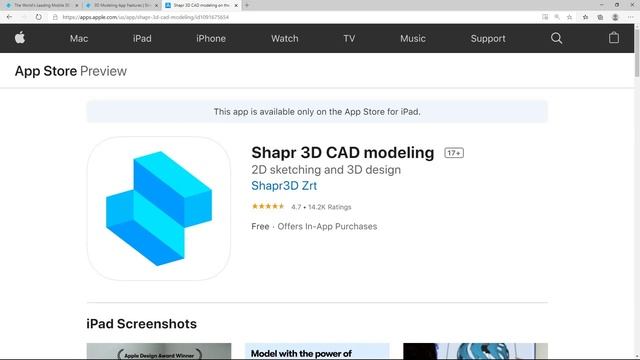The width and height of the screenshot is (640, 360).
Task: Open the Apple site search icon
Action: (556, 38)
